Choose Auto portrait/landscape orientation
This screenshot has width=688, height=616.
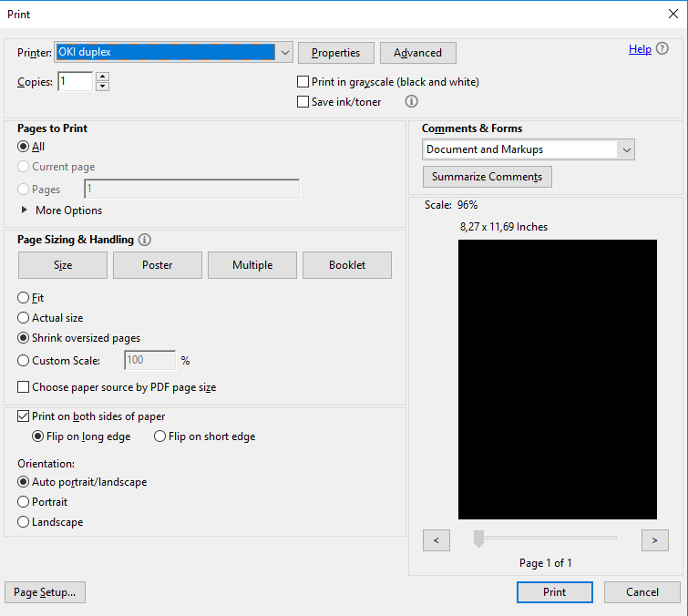tap(24, 482)
